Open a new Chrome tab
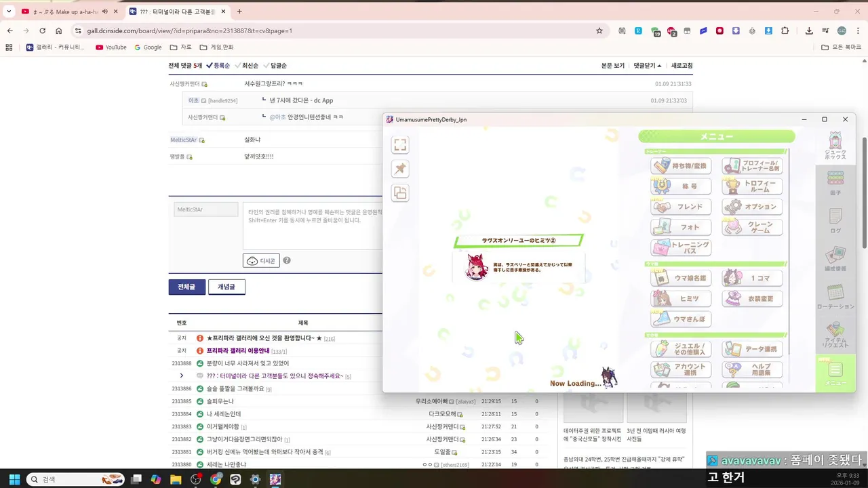868x488 pixels. [239, 12]
